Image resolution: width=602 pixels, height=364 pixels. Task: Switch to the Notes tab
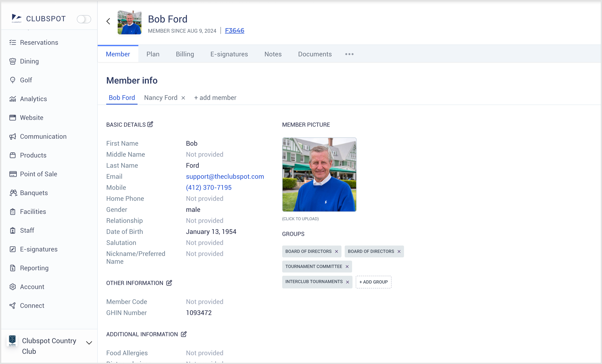pyautogui.click(x=273, y=54)
